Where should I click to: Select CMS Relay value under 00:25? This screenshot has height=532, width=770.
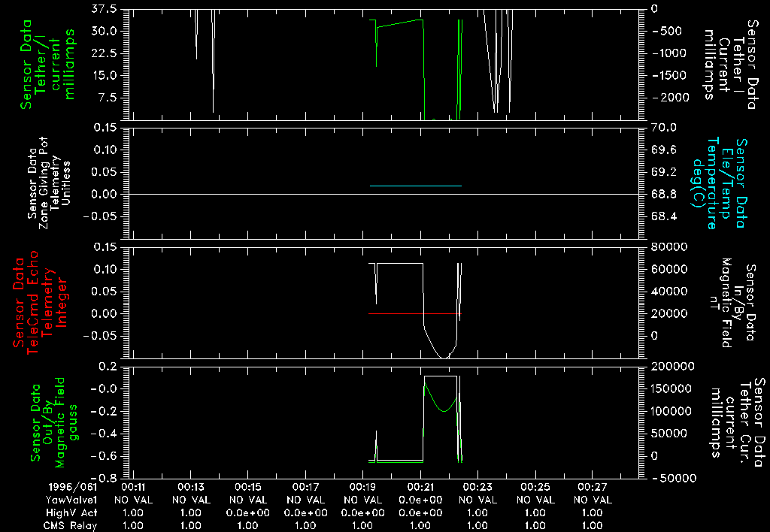[x=535, y=524]
